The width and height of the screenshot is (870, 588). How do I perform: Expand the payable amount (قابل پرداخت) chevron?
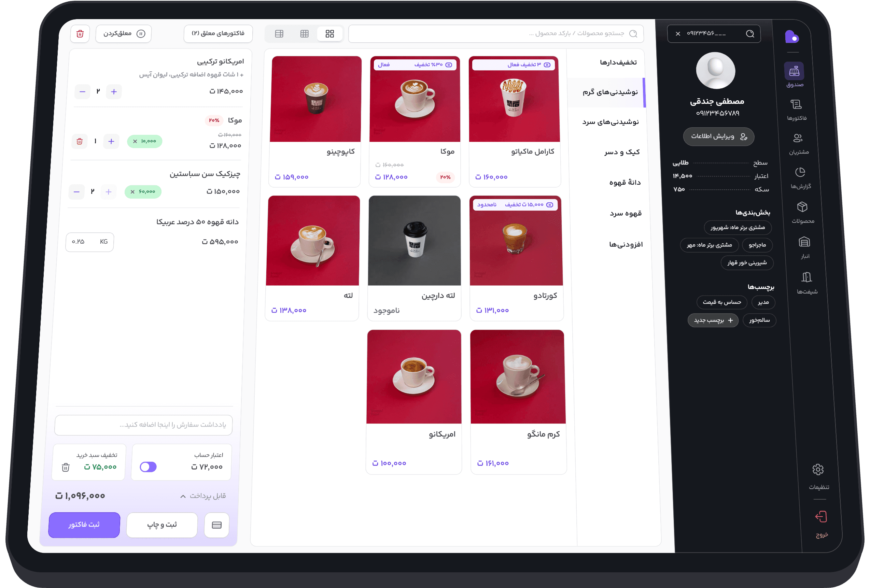pos(183,496)
